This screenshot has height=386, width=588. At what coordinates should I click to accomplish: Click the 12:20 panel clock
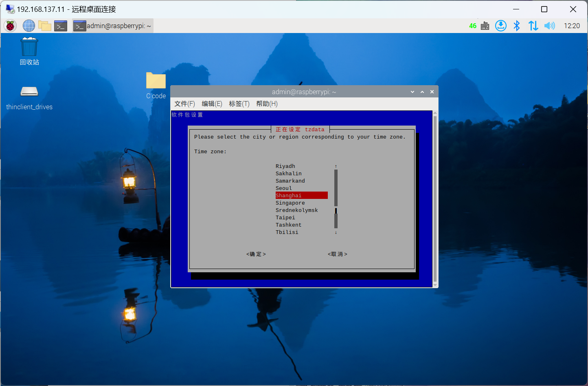(x=572, y=26)
